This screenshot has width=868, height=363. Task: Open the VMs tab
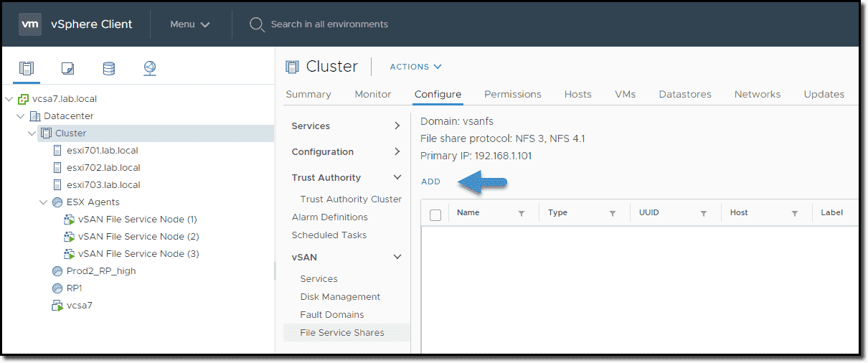[x=625, y=94]
